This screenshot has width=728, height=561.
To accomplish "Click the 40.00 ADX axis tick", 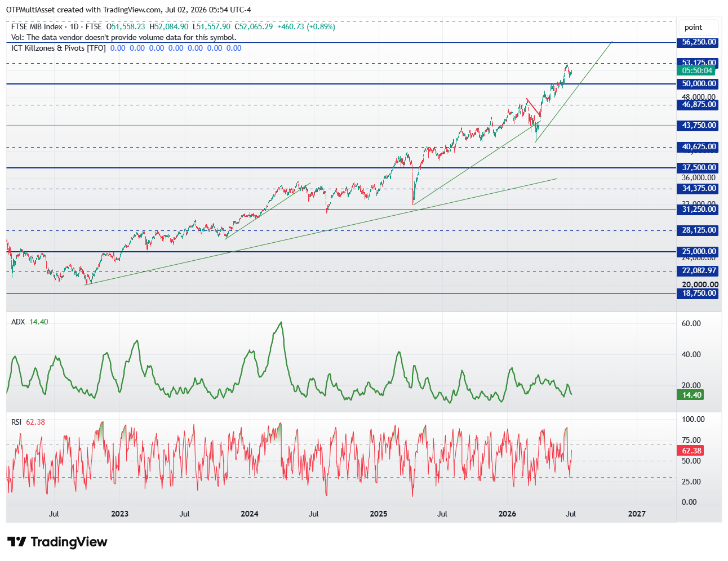I will tap(691, 354).
